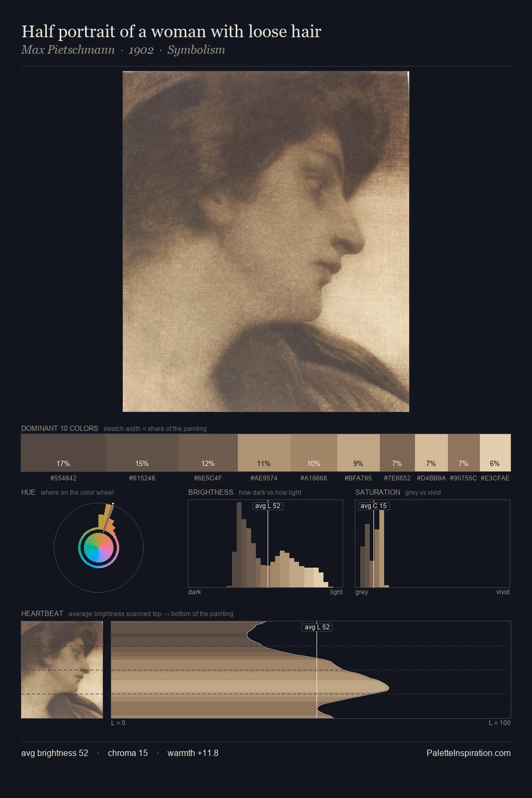
Task: Click the hex label #615248
Action: click(x=142, y=478)
